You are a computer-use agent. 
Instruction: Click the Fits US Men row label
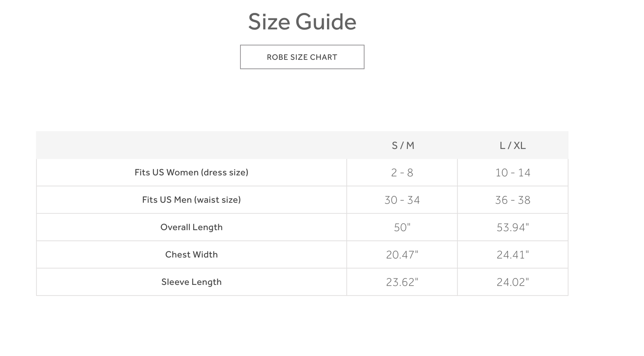click(191, 200)
